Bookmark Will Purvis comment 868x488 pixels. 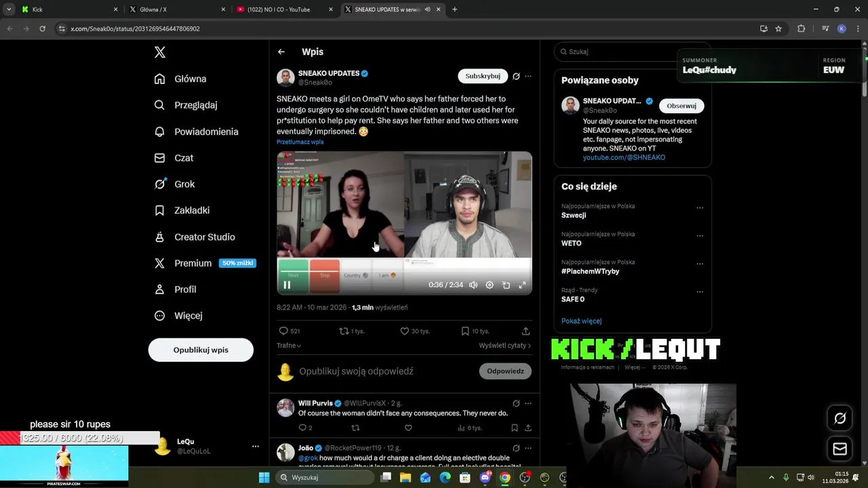coord(515,428)
